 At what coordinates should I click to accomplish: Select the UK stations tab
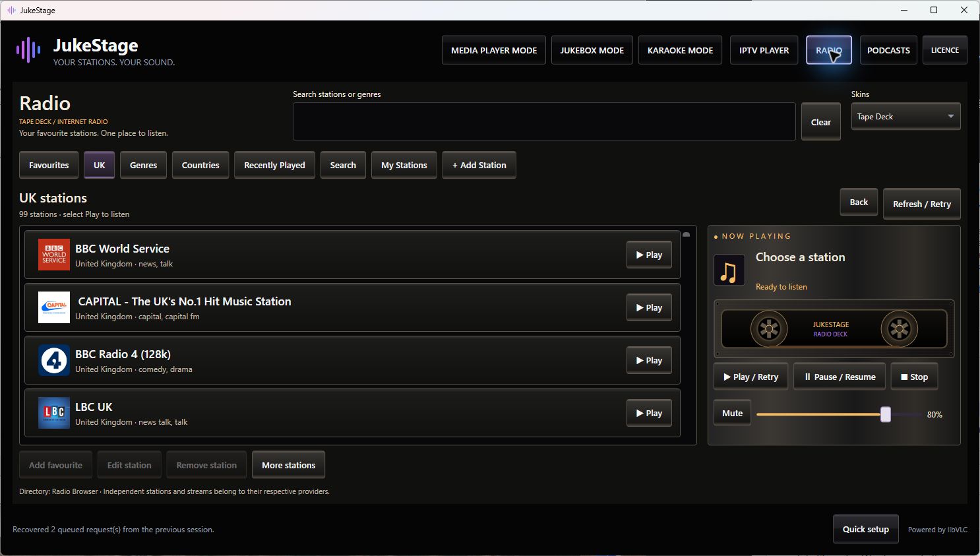click(x=100, y=165)
